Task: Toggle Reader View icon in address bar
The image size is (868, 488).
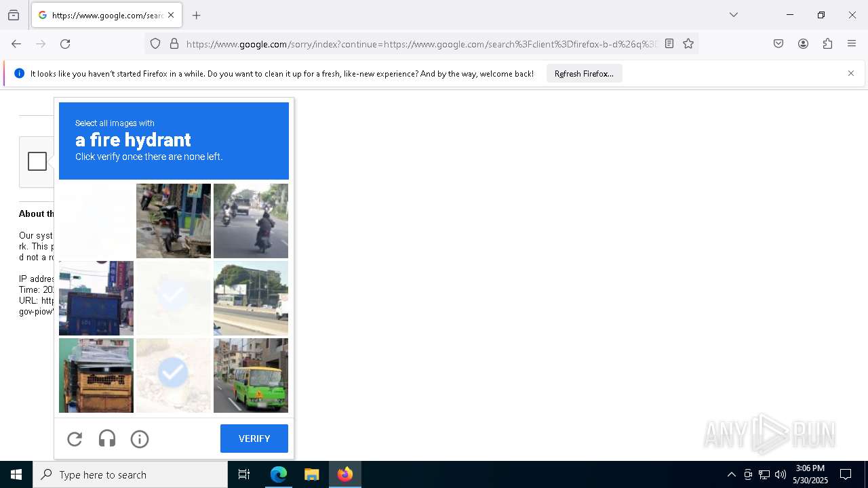Action: (669, 44)
